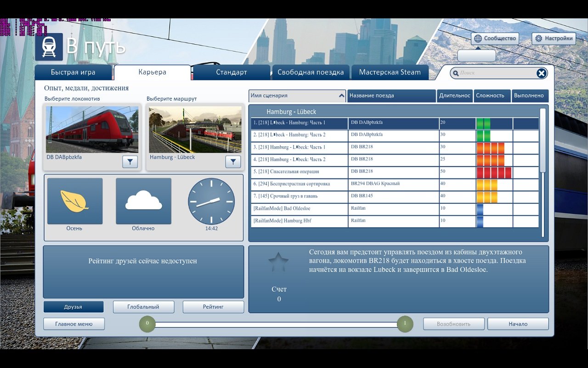Open the Мастерская Steam tab

tap(390, 72)
